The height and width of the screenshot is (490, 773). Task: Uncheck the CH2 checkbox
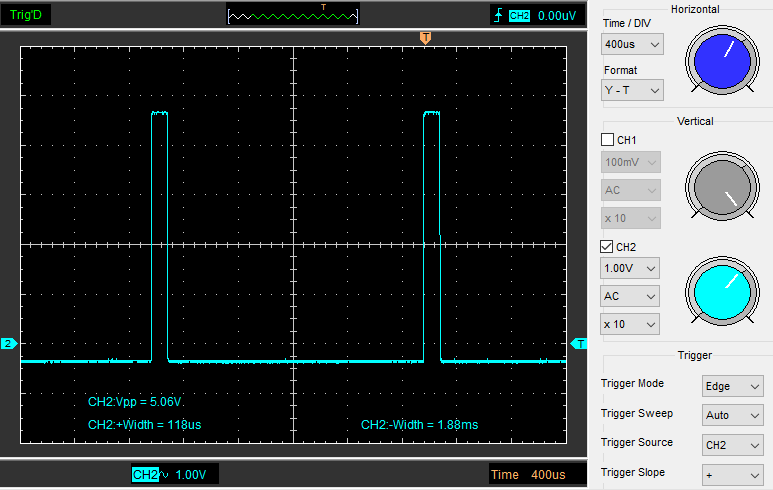coord(607,247)
